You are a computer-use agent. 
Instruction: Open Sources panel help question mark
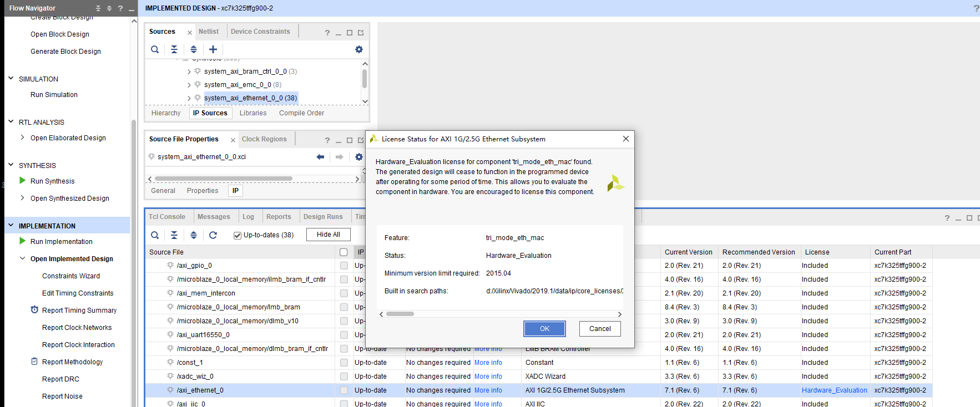327,33
